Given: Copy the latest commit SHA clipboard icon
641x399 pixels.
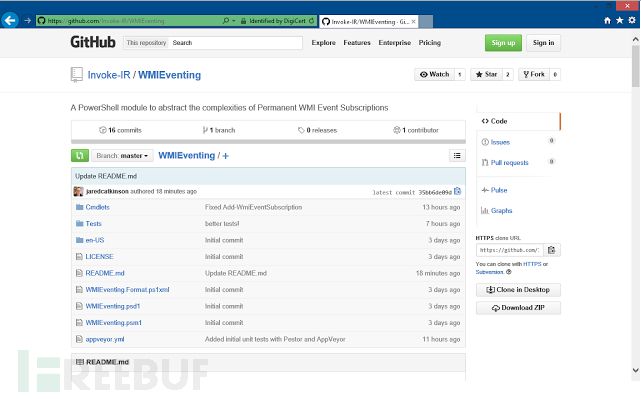Looking at the screenshot, I should 457,191.
